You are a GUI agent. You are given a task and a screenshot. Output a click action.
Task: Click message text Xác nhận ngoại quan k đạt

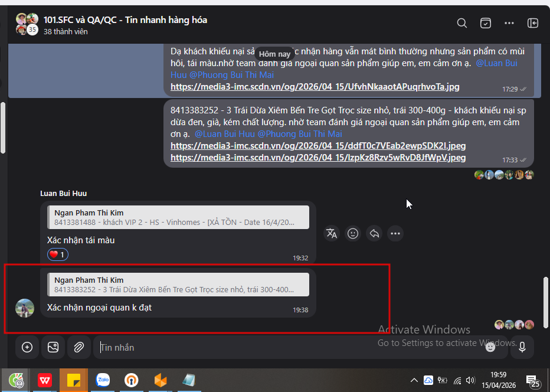coord(99,308)
